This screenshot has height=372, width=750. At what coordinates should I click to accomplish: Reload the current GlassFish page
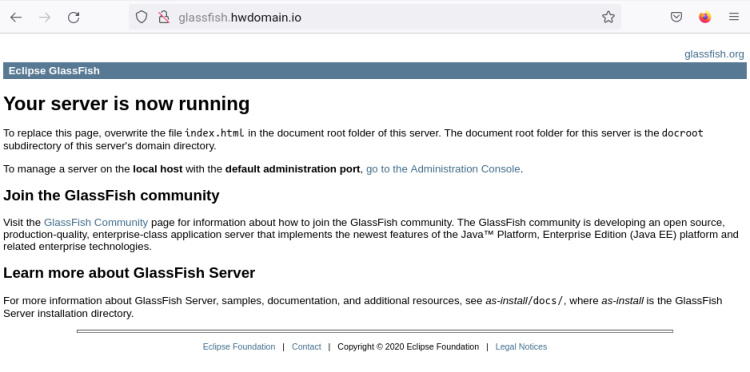point(73,18)
